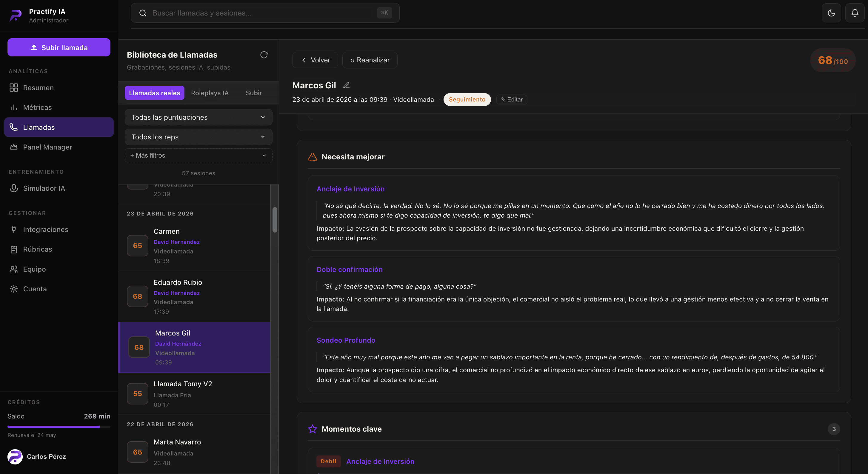Open Rúbricas page
Screen dimensions: 868x474
click(x=59, y=249)
